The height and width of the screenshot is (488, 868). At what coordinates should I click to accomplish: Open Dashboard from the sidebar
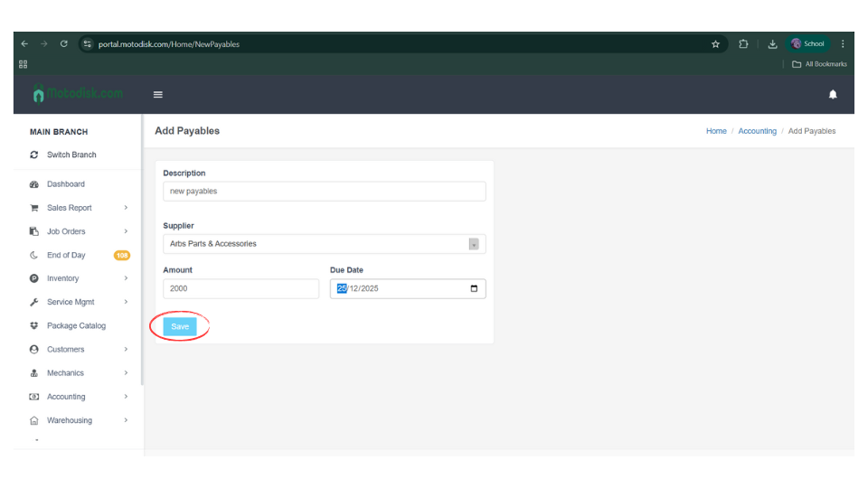(65, 184)
